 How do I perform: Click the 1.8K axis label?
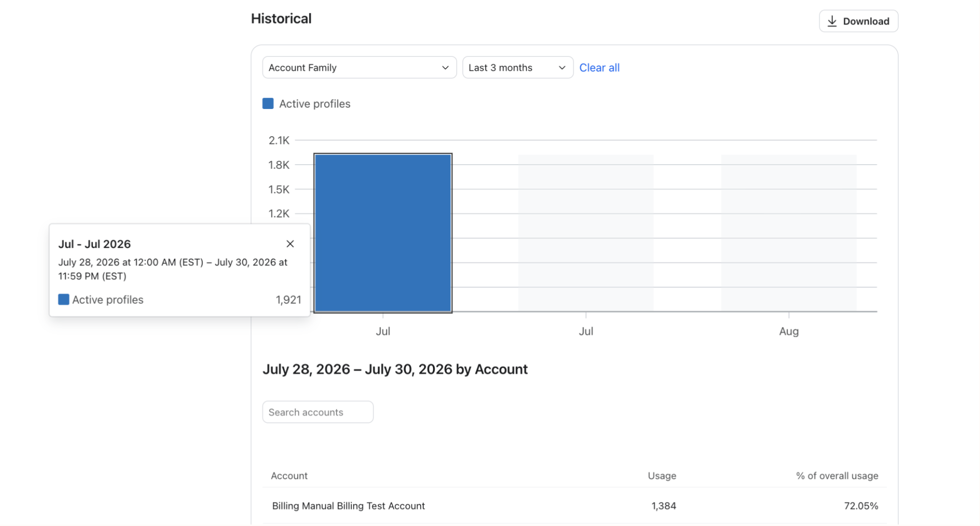pyautogui.click(x=279, y=165)
